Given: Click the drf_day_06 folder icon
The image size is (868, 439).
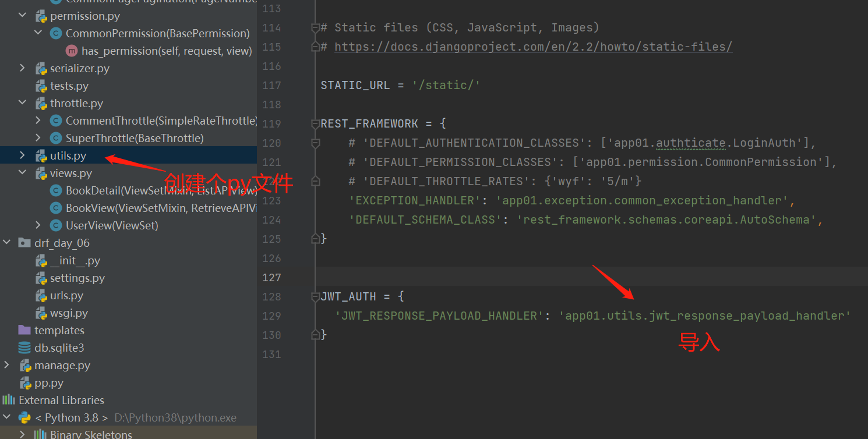Looking at the screenshot, I should click(x=24, y=243).
